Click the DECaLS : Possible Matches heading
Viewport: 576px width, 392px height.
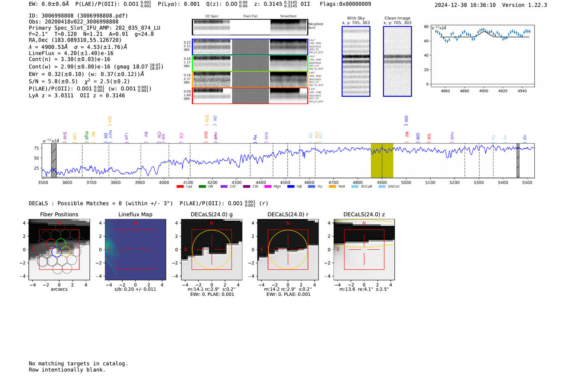(101, 203)
